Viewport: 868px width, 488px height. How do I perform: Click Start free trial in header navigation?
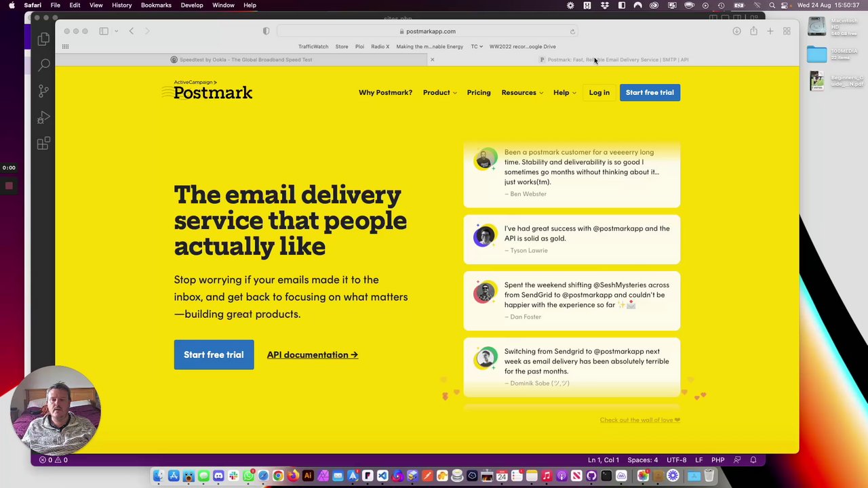pyautogui.click(x=650, y=93)
